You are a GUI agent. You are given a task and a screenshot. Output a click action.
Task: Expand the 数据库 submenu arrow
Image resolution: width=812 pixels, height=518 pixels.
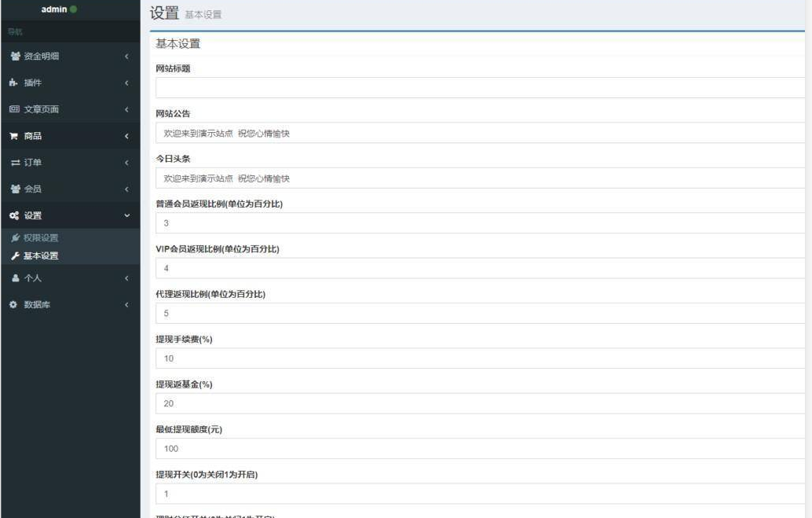click(x=126, y=304)
